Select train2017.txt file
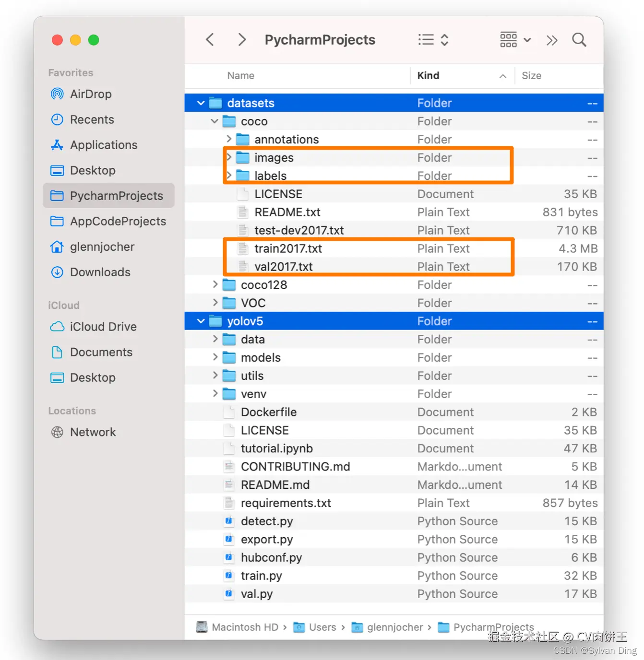The image size is (644, 660). [394, 249]
